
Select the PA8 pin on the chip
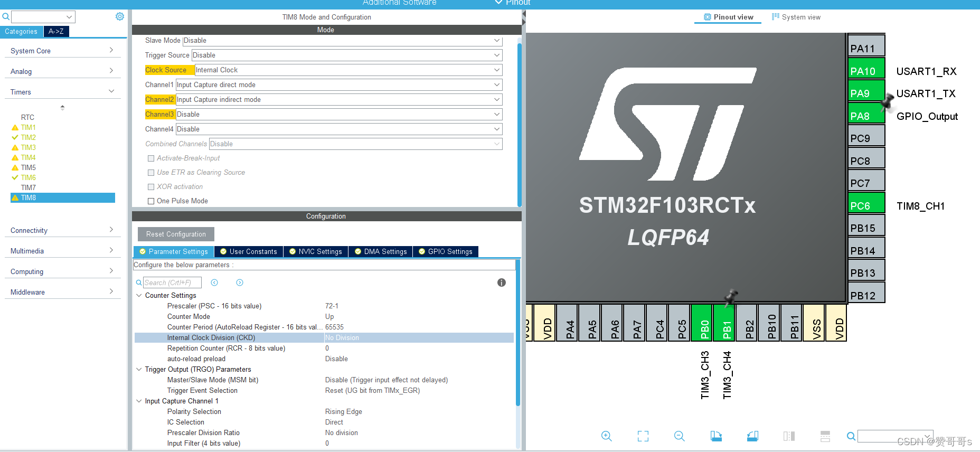(866, 114)
